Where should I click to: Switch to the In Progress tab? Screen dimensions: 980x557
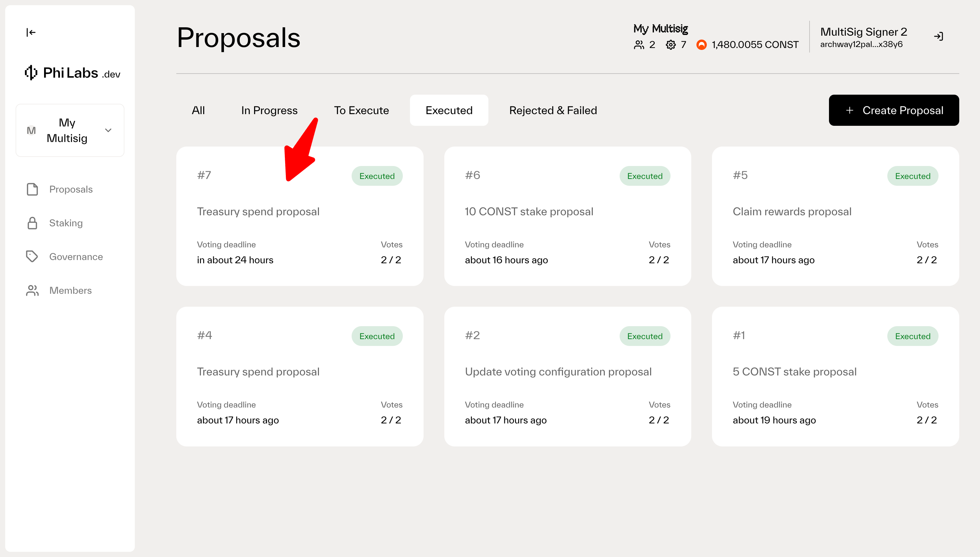pos(269,111)
